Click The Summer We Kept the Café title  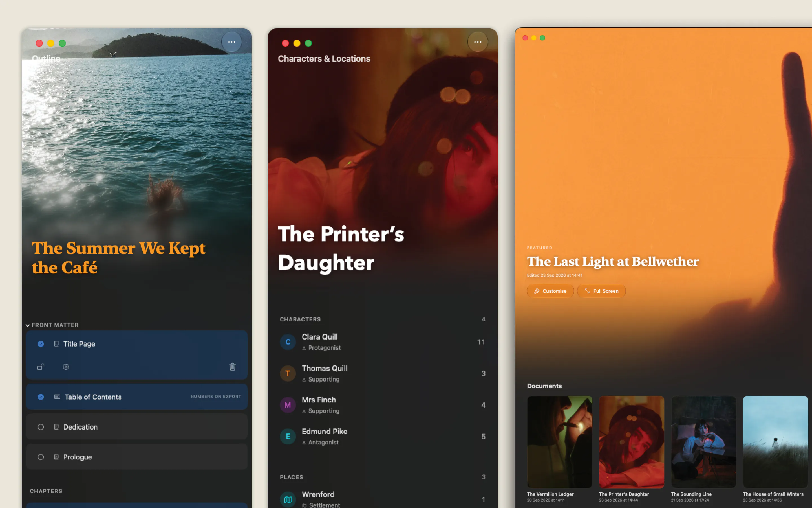tap(118, 258)
